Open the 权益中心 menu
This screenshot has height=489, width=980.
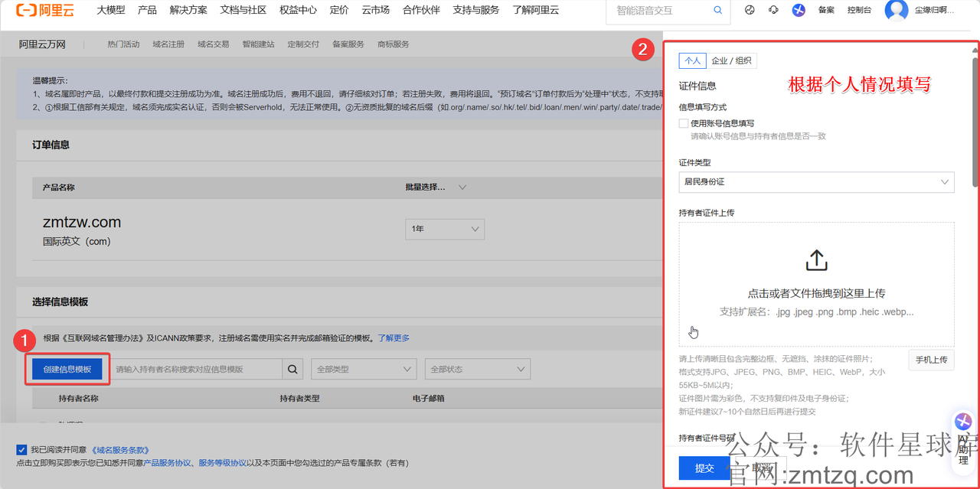(x=299, y=10)
